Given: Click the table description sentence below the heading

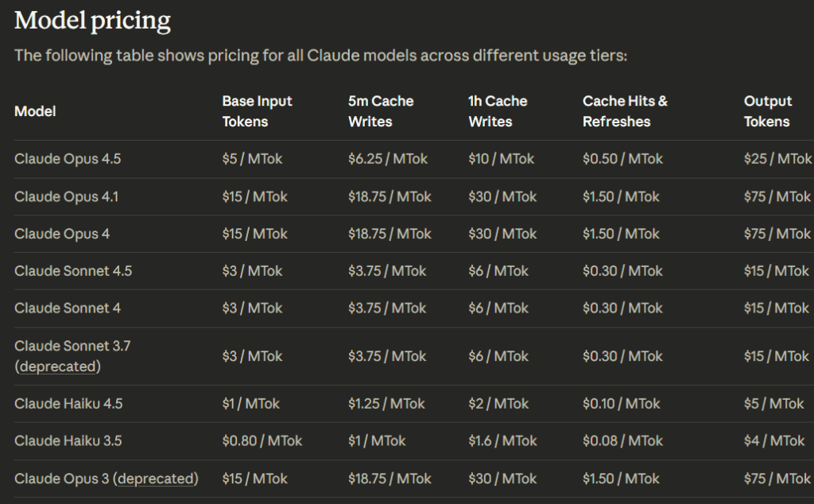Looking at the screenshot, I should tap(321, 56).
